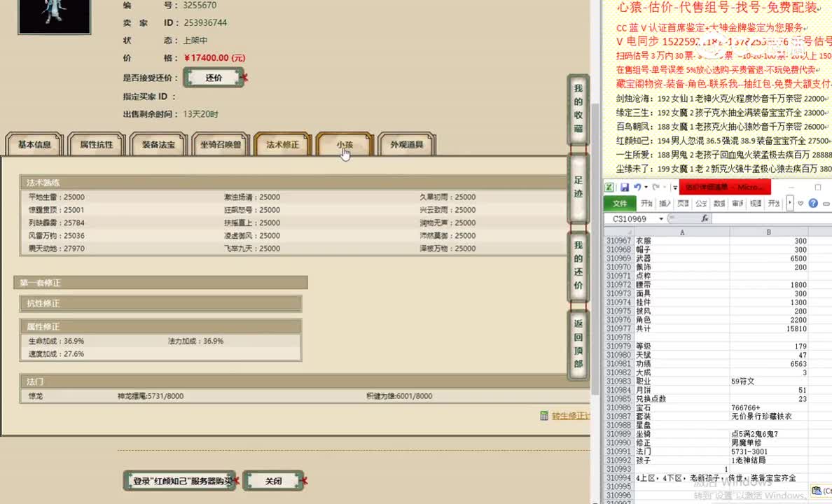Viewport: 832px width, 504px height.
Task: Click the Redo icon in Excel
Action: tap(657, 186)
